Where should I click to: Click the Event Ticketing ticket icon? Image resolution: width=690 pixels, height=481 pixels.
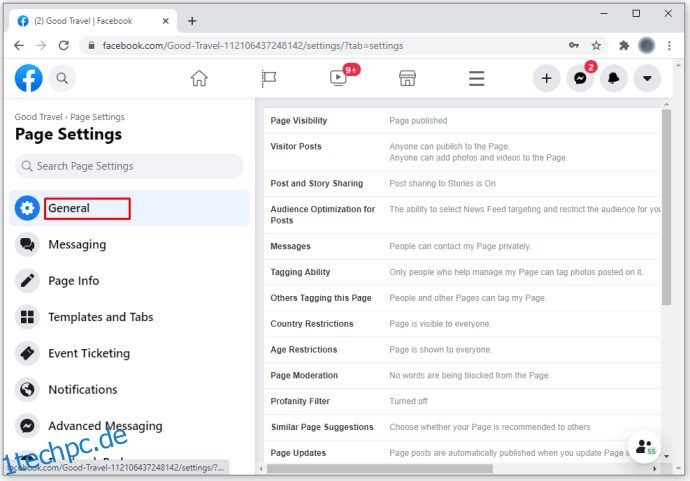click(27, 353)
